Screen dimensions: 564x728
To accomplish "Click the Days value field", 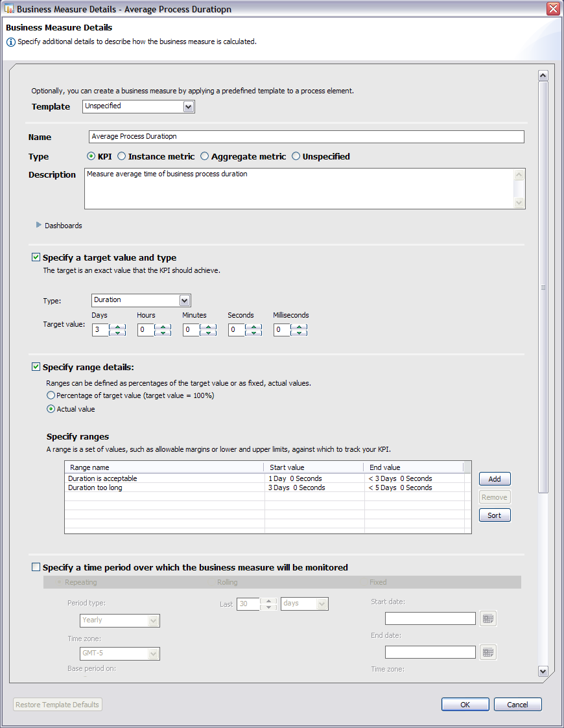I will click(x=100, y=330).
